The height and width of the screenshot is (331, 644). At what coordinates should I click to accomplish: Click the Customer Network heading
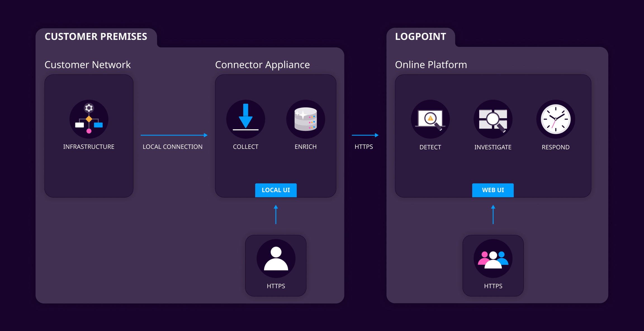point(87,65)
